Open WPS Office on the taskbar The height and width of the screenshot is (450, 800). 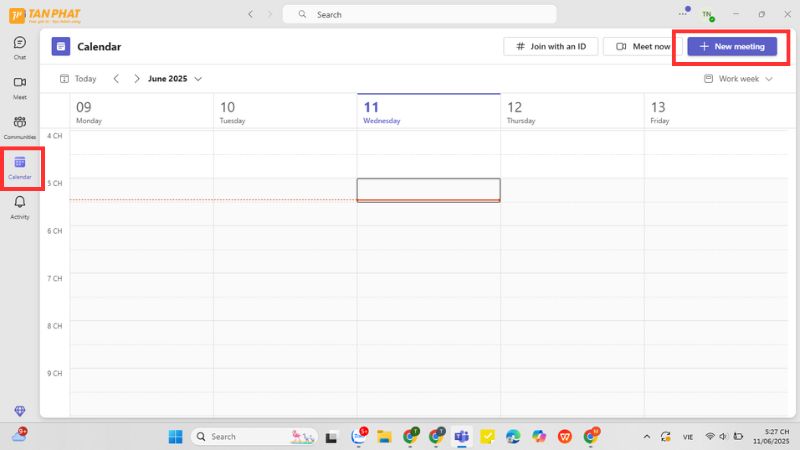(565, 436)
